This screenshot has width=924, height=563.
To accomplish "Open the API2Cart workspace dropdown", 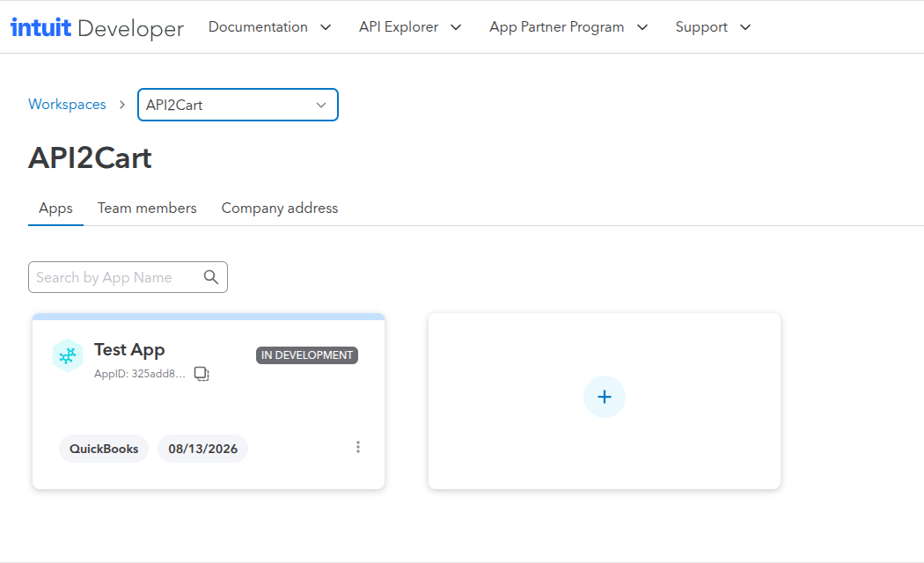I will [238, 105].
